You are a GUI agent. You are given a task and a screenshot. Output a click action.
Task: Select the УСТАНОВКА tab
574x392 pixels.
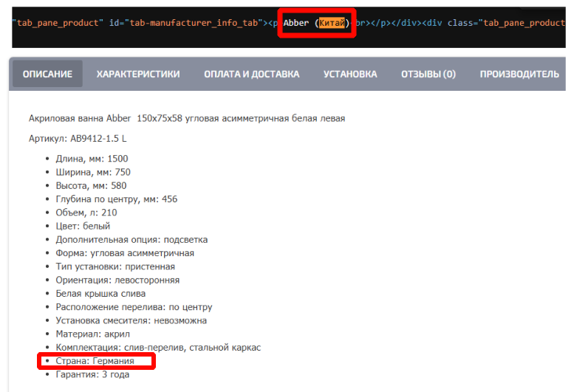(350, 74)
